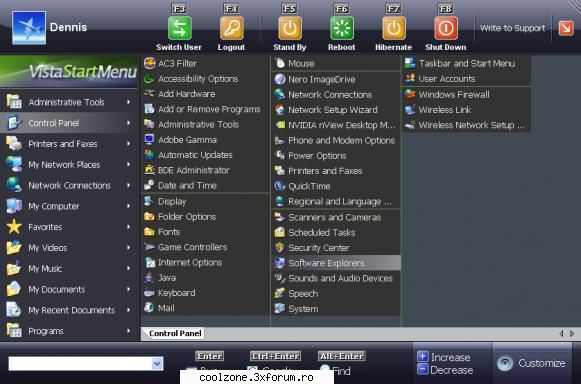The width and height of the screenshot is (581, 384).
Task: Open Windows Firewall icon
Action: coord(410,94)
